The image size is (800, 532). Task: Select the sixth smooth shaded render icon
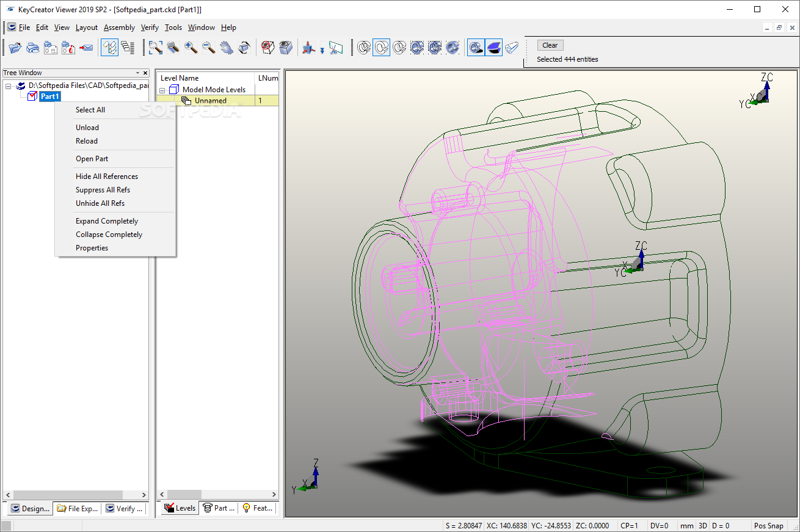click(453, 48)
